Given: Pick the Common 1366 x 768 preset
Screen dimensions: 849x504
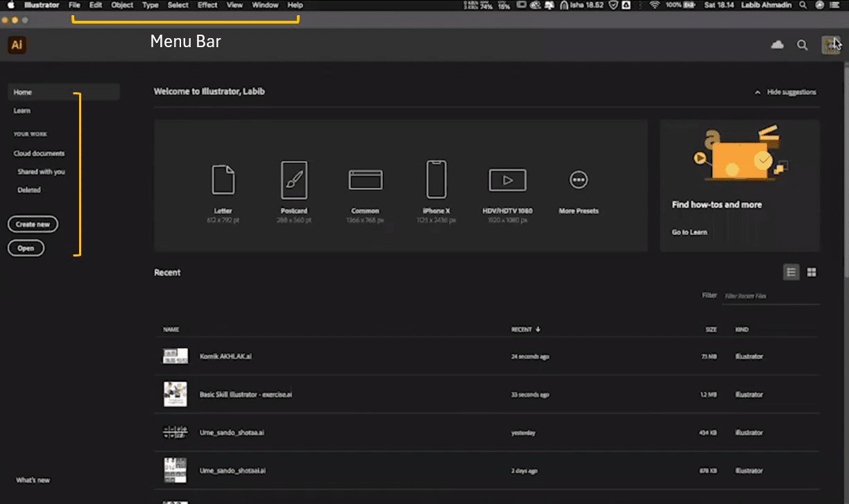Looking at the screenshot, I should 366,180.
